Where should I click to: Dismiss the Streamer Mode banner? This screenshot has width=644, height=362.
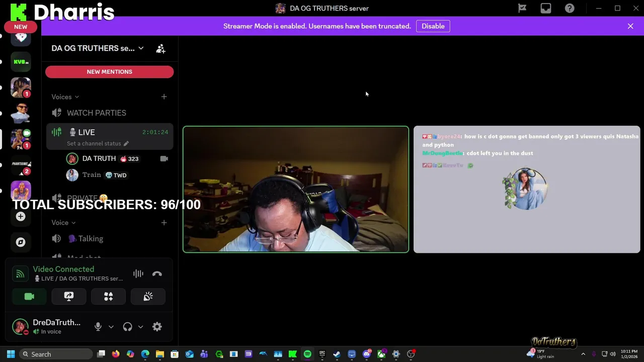coord(630,26)
